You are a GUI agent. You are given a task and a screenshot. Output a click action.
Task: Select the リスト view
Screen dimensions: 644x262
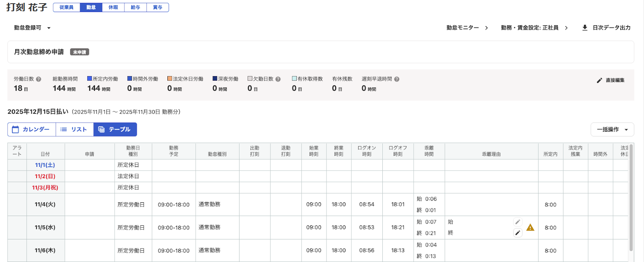(x=74, y=129)
